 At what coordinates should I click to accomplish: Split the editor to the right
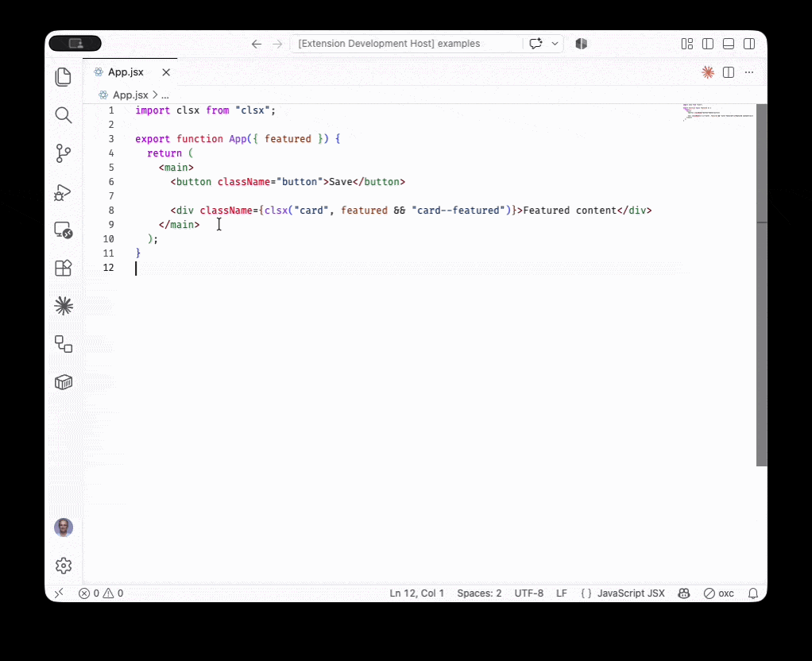pyautogui.click(x=729, y=72)
